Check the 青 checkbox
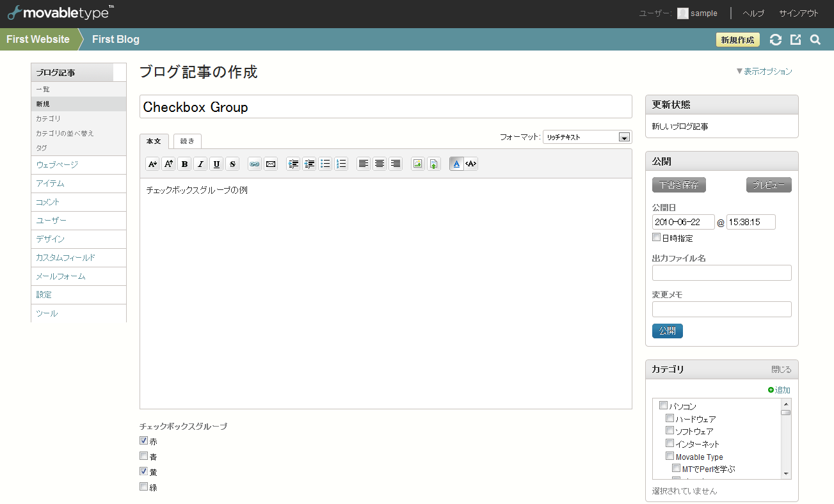 pyautogui.click(x=144, y=455)
